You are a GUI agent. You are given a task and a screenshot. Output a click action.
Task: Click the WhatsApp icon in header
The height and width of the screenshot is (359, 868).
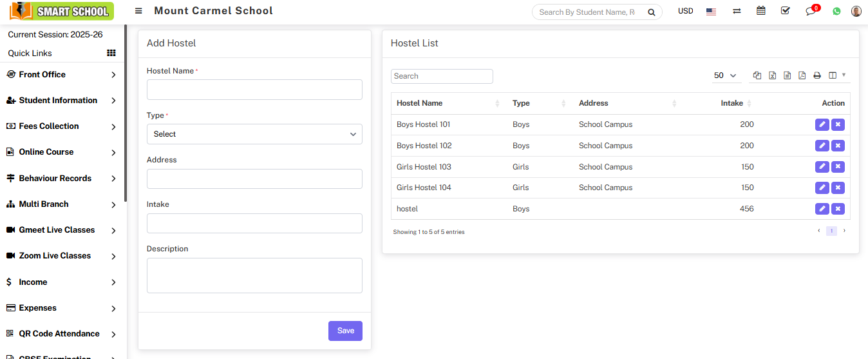tap(836, 12)
